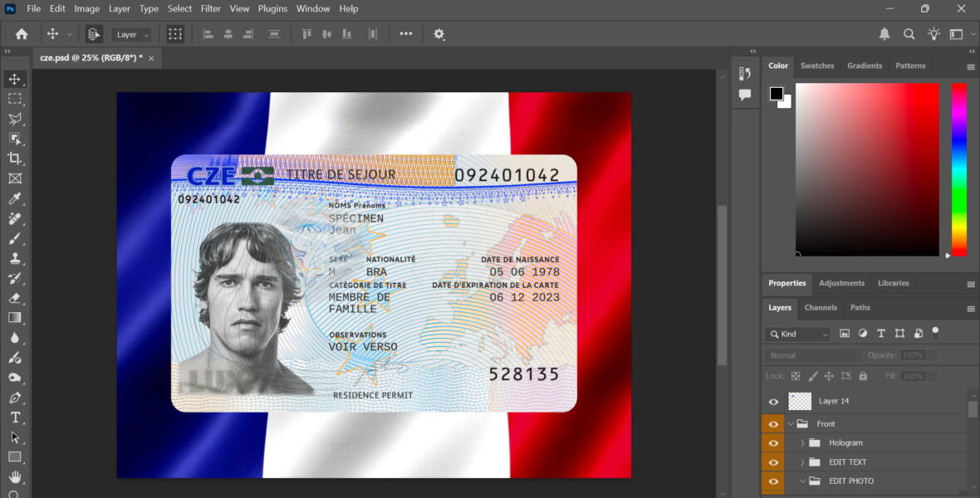Image resolution: width=980 pixels, height=498 pixels.
Task: Collapse the Front layer group
Action: (790, 423)
